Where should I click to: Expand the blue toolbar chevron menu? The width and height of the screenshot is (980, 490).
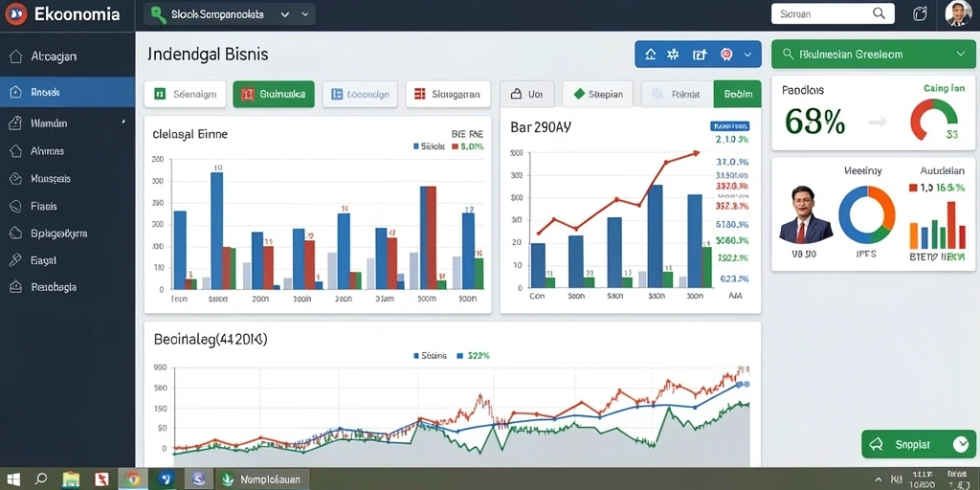click(747, 55)
